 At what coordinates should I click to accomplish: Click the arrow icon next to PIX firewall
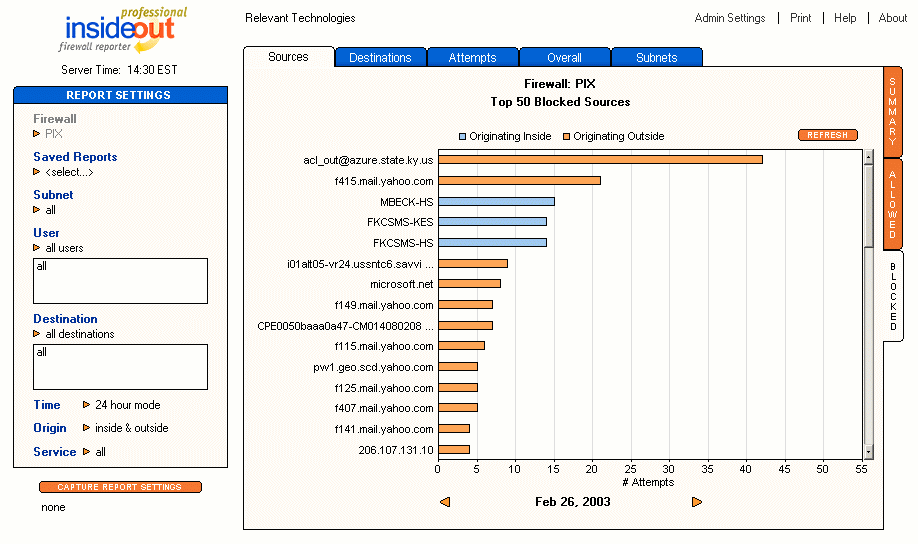click(37, 133)
